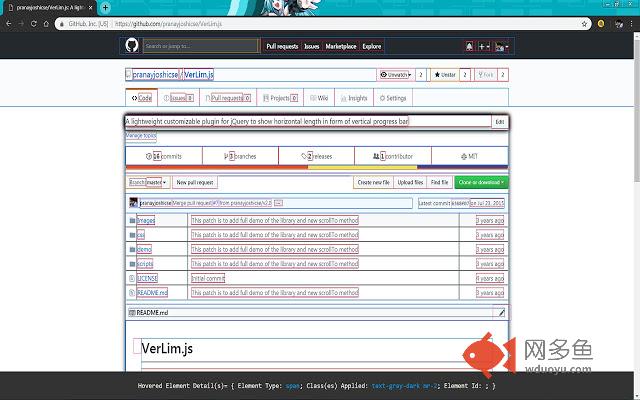Open the plus create-new dropdown

(484, 47)
